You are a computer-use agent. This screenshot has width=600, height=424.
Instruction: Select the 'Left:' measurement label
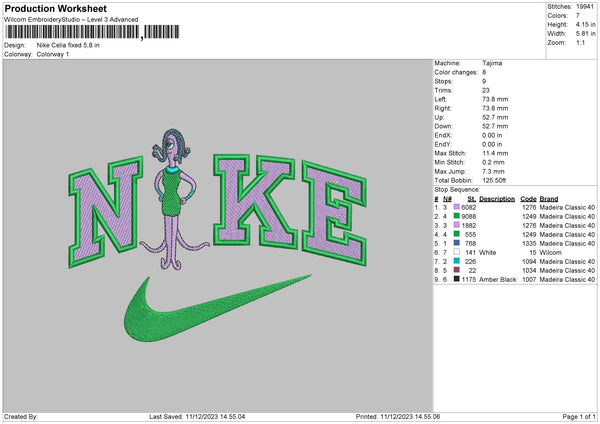tap(440, 99)
